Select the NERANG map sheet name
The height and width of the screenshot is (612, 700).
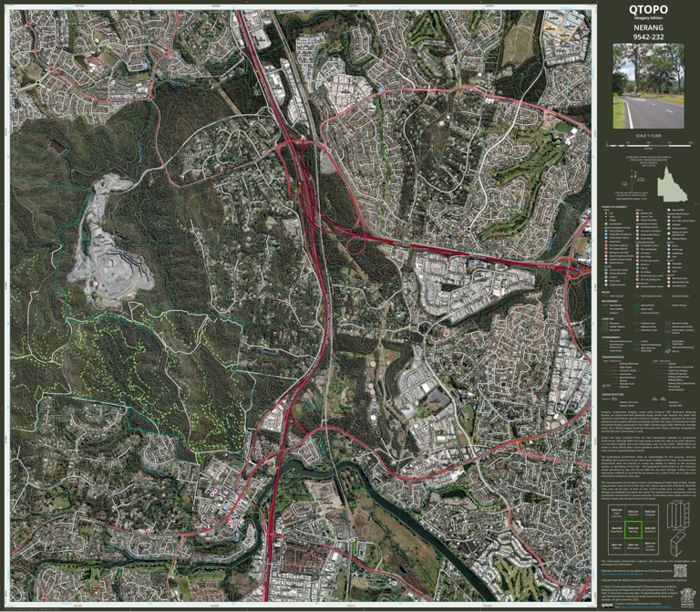click(648, 27)
